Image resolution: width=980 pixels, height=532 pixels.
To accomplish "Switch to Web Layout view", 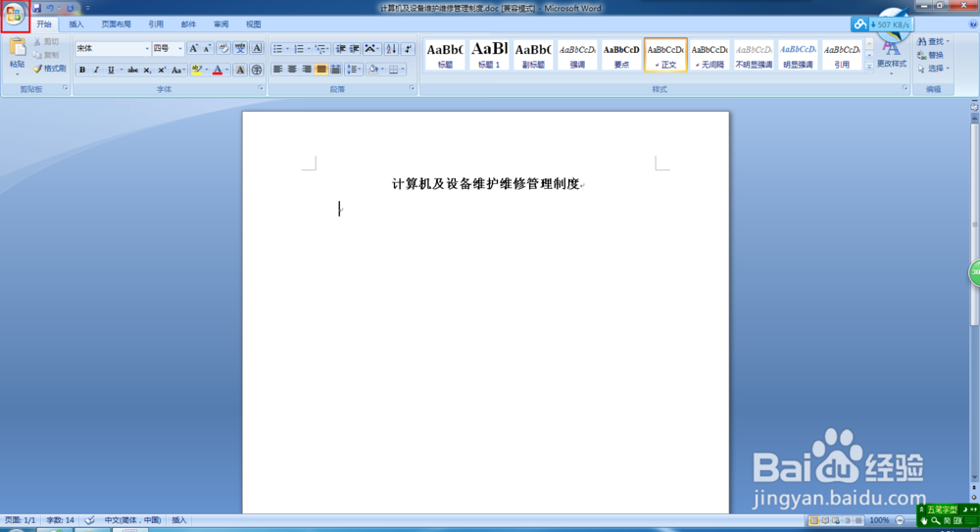I will tap(836, 520).
